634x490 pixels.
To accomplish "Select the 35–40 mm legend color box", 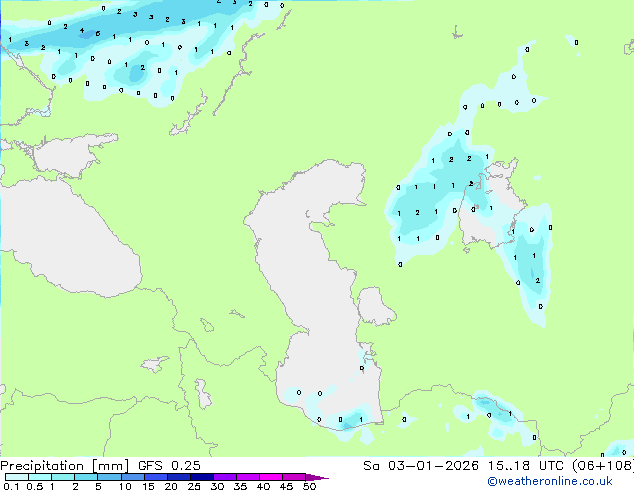I will [248, 477].
